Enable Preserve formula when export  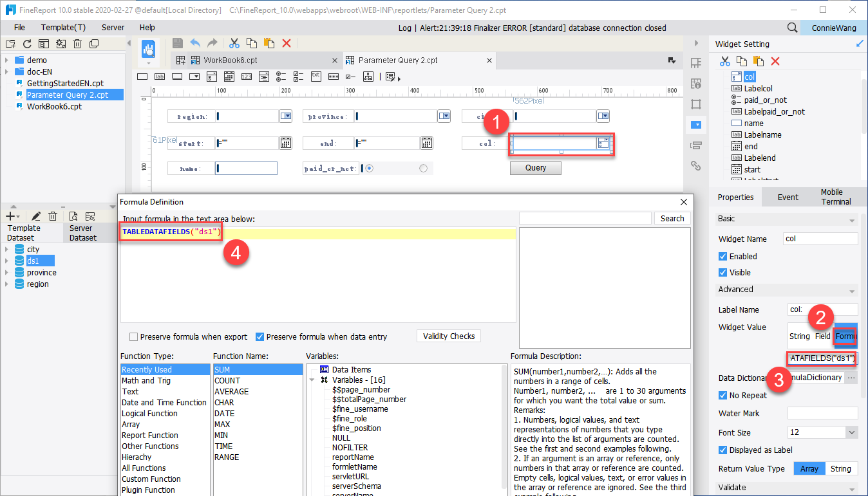135,336
